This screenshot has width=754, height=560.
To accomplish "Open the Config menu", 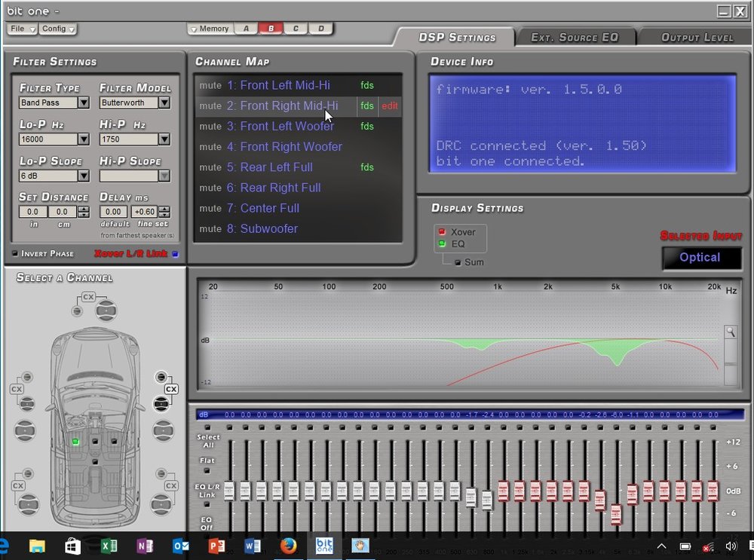I will tap(58, 29).
